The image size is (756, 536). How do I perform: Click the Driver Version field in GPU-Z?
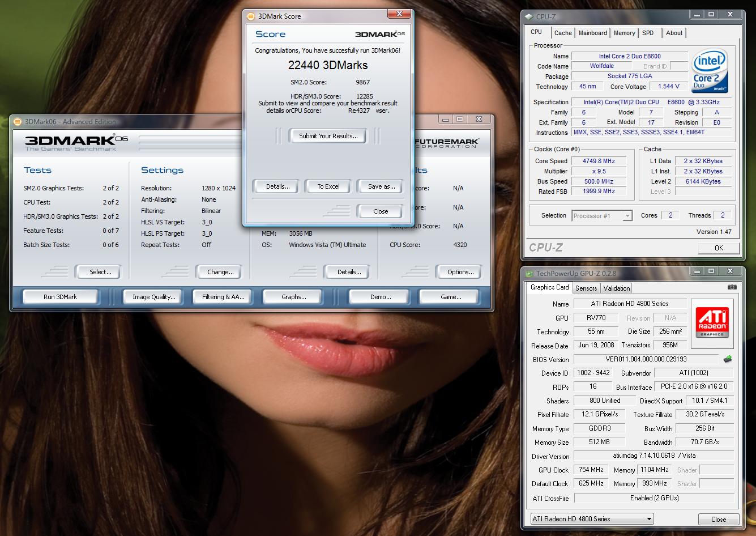click(654, 456)
